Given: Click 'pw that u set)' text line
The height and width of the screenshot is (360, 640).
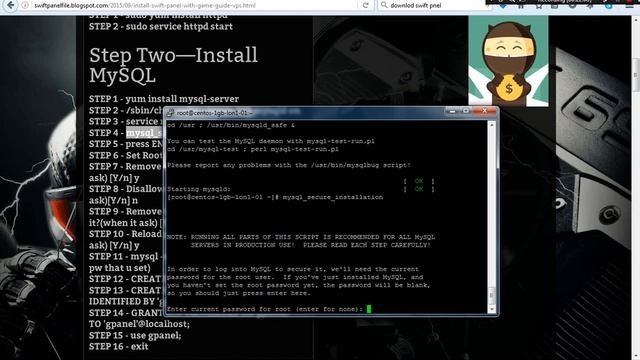Looking at the screenshot, I should point(120,268).
